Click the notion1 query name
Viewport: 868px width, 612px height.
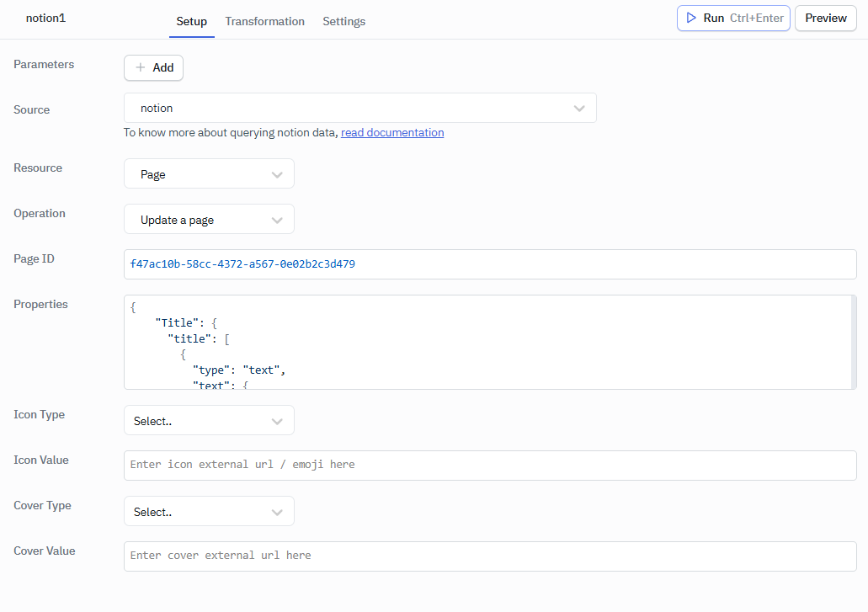pyautogui.click(x=45, y=18)
